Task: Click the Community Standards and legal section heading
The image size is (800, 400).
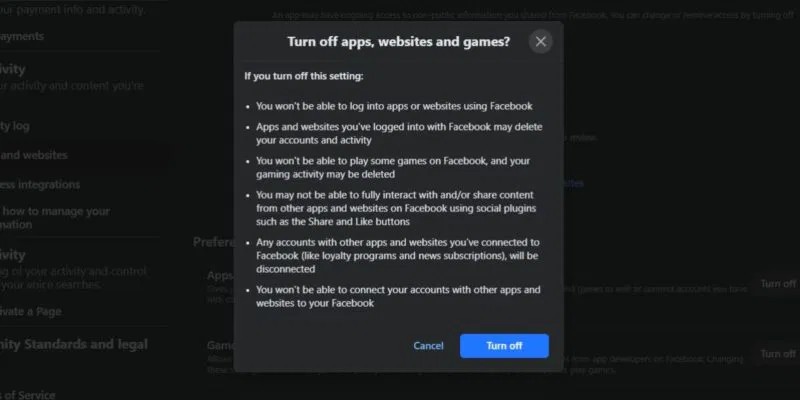Action: (x=74, y=344)
